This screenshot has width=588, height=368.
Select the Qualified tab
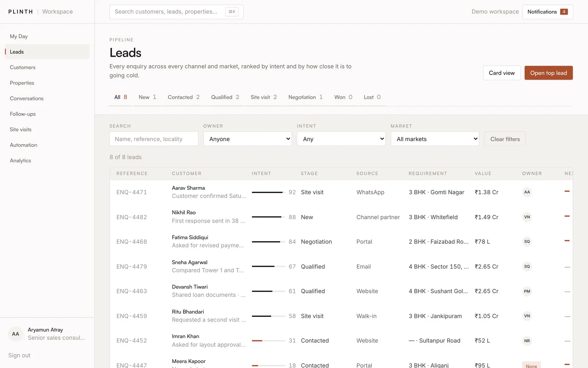(x=225, y=97)
